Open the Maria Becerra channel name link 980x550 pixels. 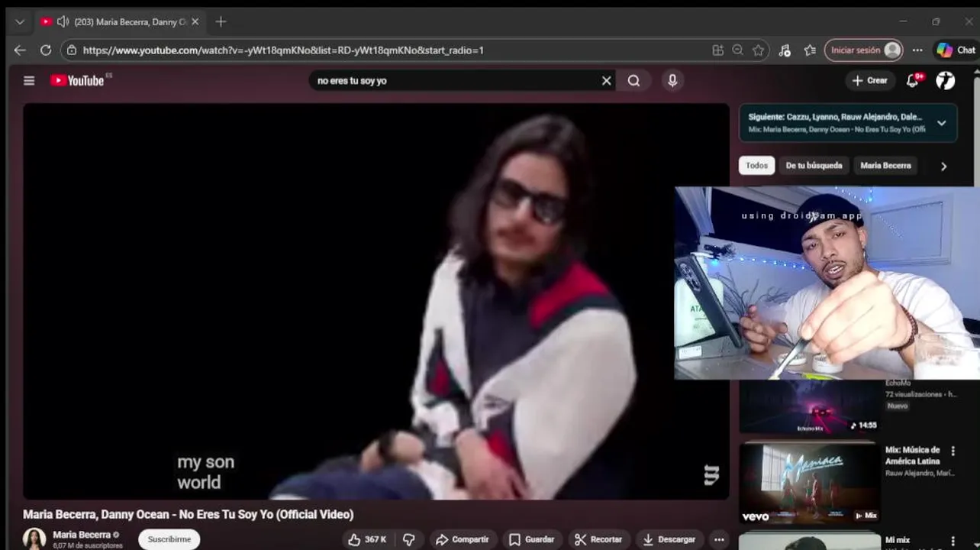coord(82,535)
